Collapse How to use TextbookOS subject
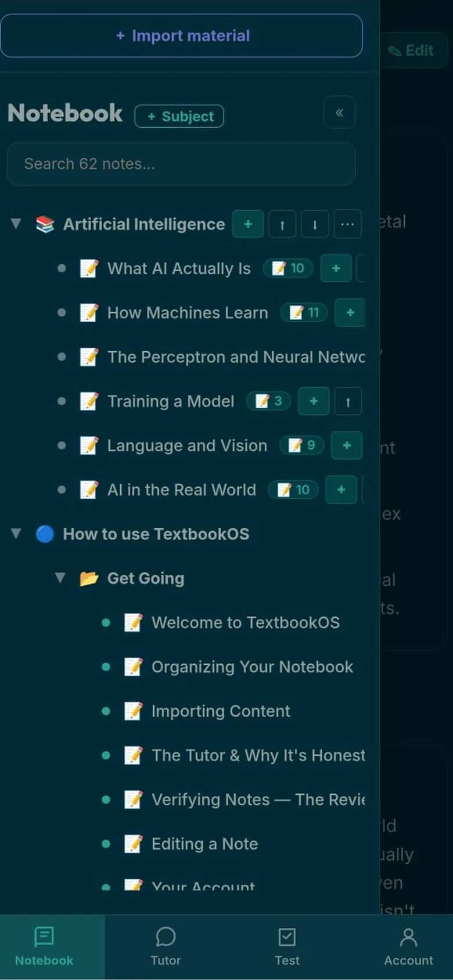 16,534
